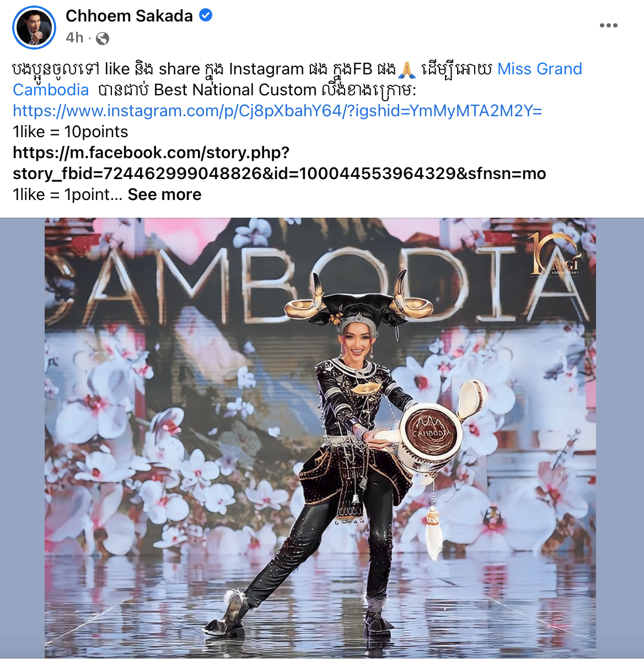Image resolution: width=644 pixels, height=659 pixels.
Task: Click the blue verified badge
Action: coord(206,15)
